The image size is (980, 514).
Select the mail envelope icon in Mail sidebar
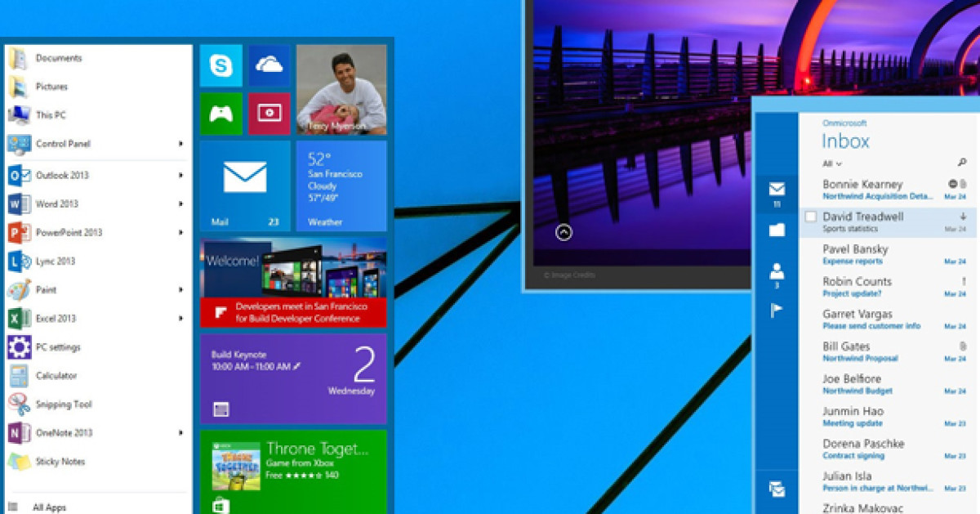click(x=777, y=190)
